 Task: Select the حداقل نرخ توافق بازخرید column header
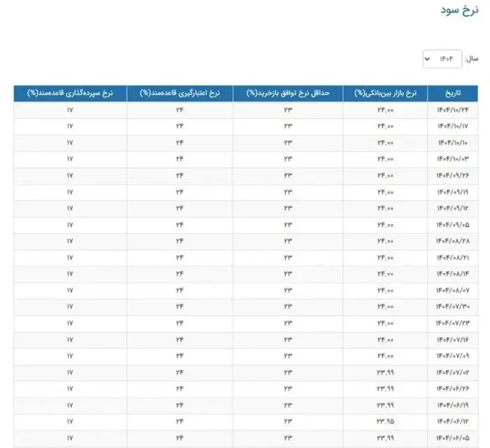click(288, 93)
